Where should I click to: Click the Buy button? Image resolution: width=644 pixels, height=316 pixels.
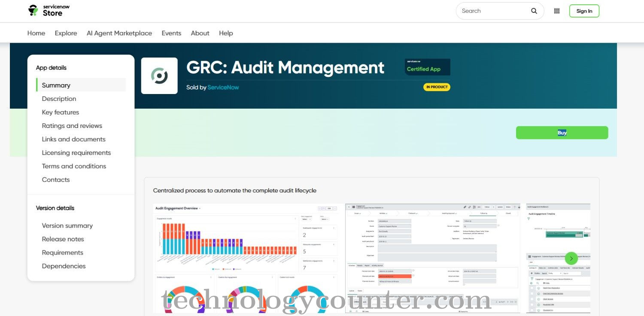(x=562, y=132)
